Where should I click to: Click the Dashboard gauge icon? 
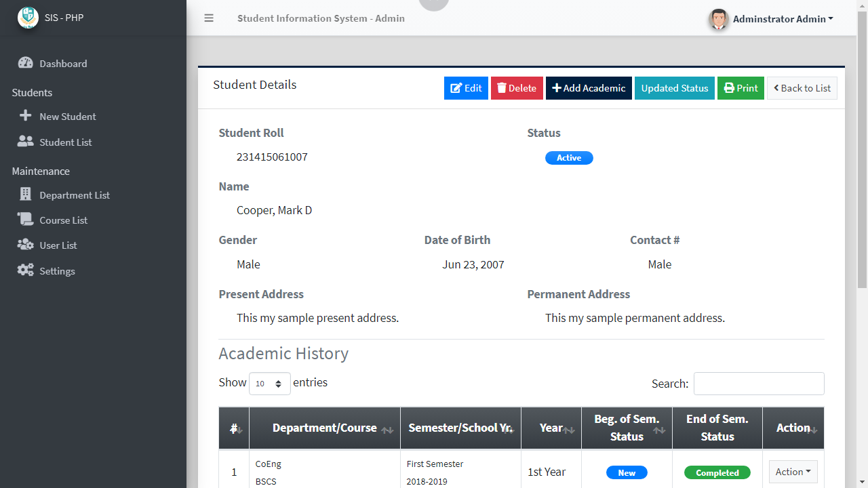(26, 63)
